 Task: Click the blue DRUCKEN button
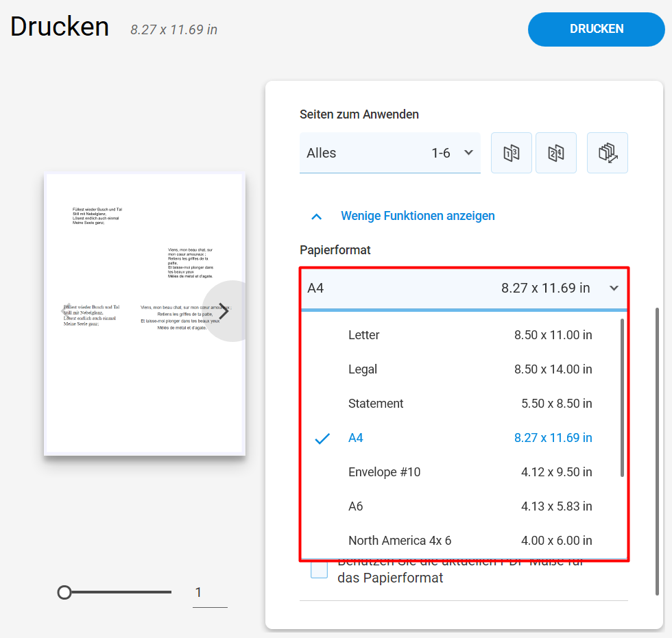pyautogui.click(x=596, y=29)
